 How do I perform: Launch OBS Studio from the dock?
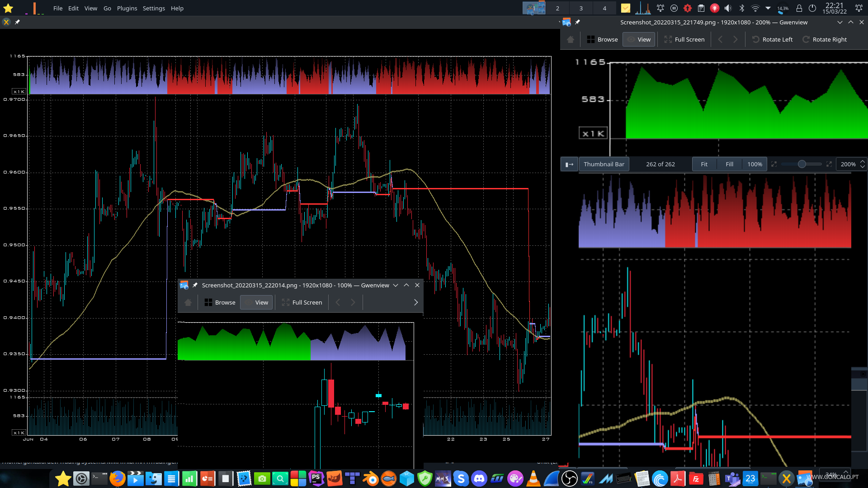point(570,479)
